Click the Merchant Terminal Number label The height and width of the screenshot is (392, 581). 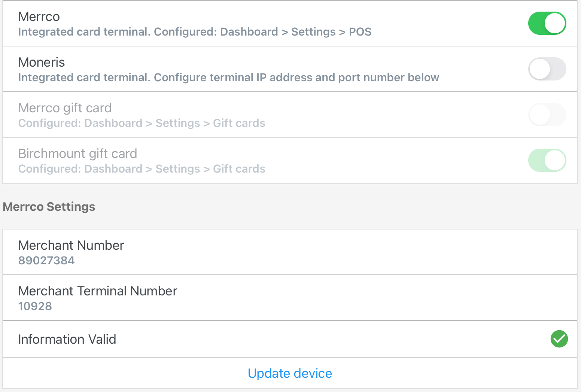[98, 291]
